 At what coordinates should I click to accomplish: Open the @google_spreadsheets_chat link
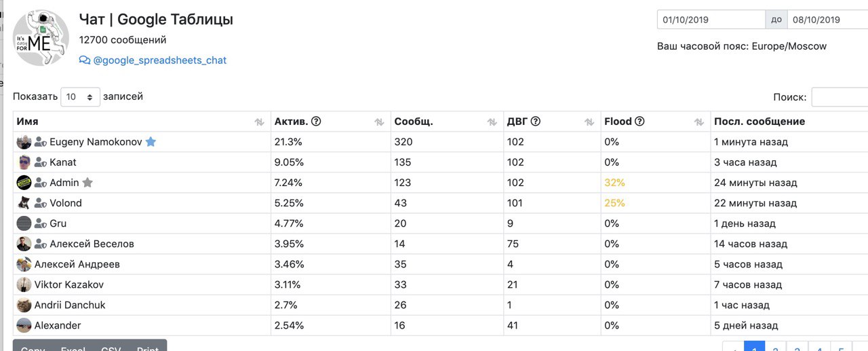coord(159,60)
